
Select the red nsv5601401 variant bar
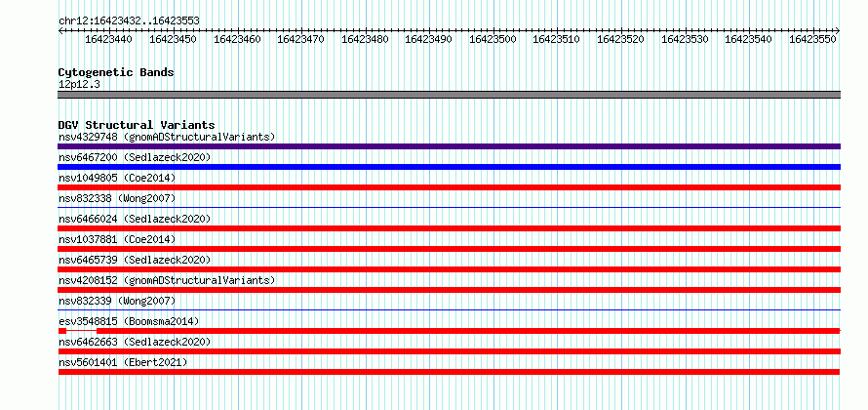coord(449,372)
